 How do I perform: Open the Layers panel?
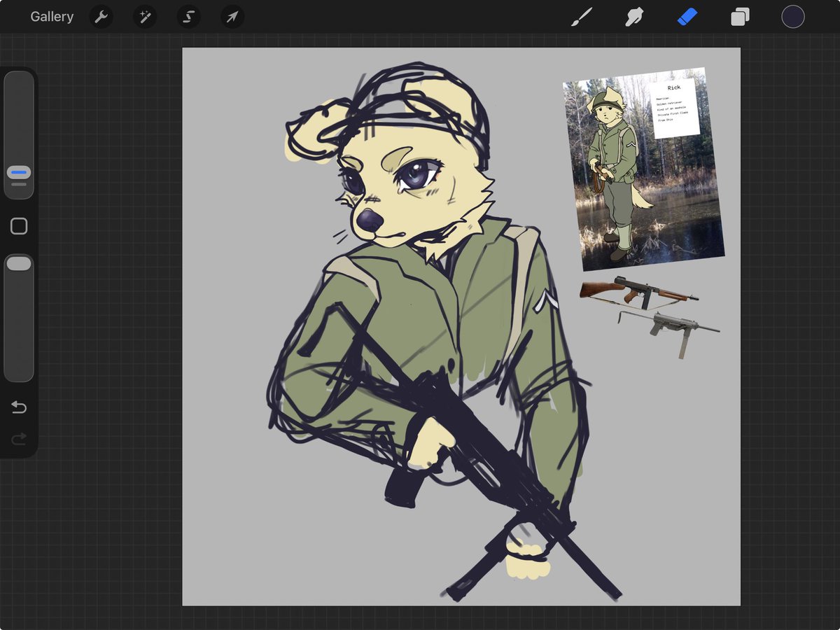click(740, 17)
